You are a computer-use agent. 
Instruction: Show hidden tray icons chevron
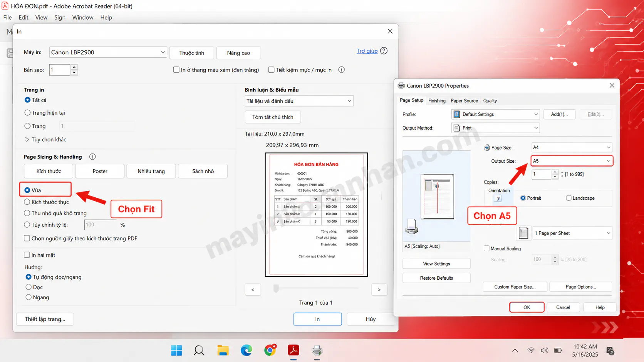point(515,350)
